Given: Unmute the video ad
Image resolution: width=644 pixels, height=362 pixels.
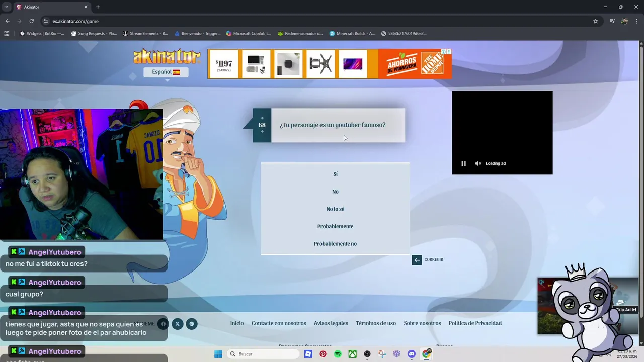Looking at the screenshot, I should click(x=478, y=163).
